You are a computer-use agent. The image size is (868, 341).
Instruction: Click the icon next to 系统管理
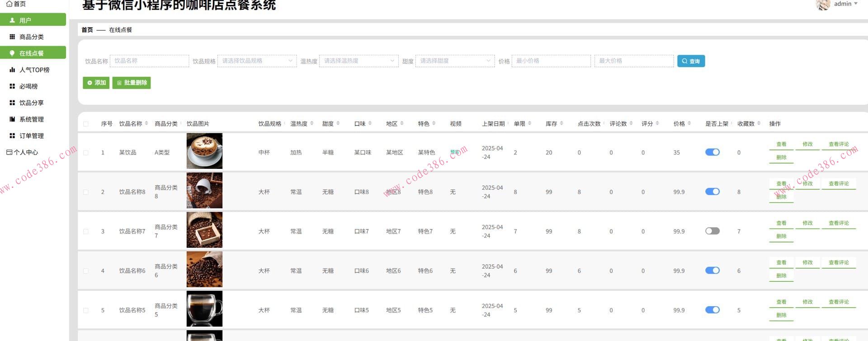pos(12,119)
